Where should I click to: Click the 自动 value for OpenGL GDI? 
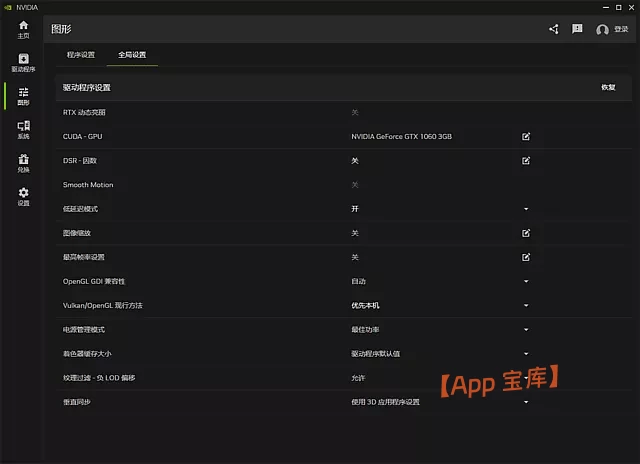(x=358, y=281)
